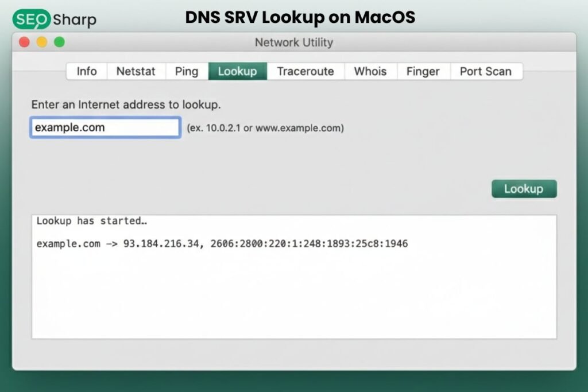Click the example.com input field
The image size is (588, 392).
tap(105, 127)
